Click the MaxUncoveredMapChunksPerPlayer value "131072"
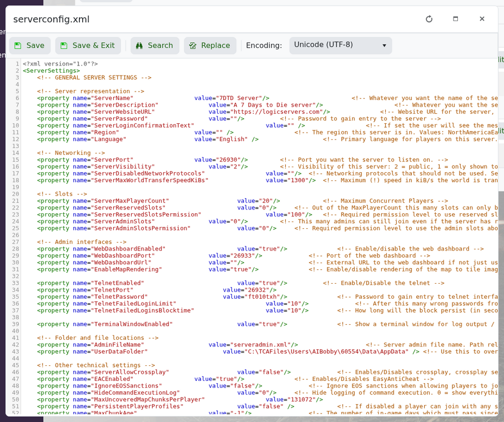 click(301, 399)
